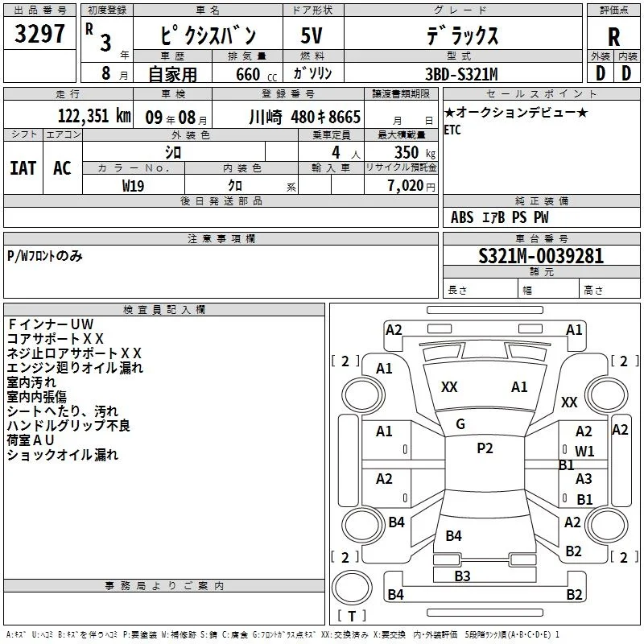Screen dimensions: 644x644
Task: Click the エンジン廻りオイル漏れ inspector note
Action: pos(75,368)
